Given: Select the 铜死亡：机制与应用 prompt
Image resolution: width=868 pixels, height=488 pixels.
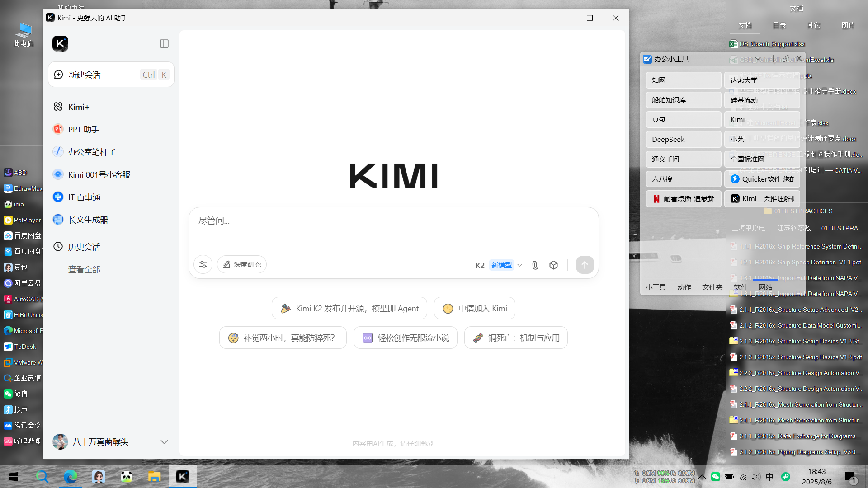Looking at the screenshot, I should pyautogui.click(x=516, y=338).
